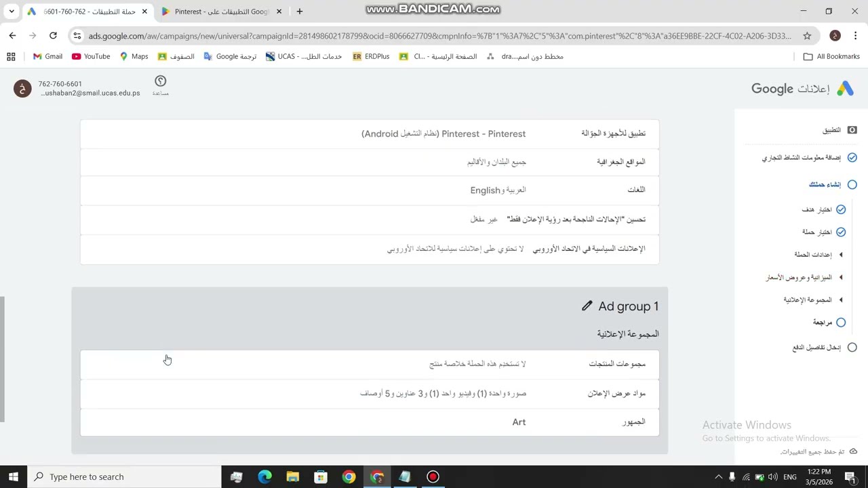Image resolution: width=868 pixels, height=488 pixels.
Task: Open the ERDPlus bookmark
Action: (x=371, y=57)
